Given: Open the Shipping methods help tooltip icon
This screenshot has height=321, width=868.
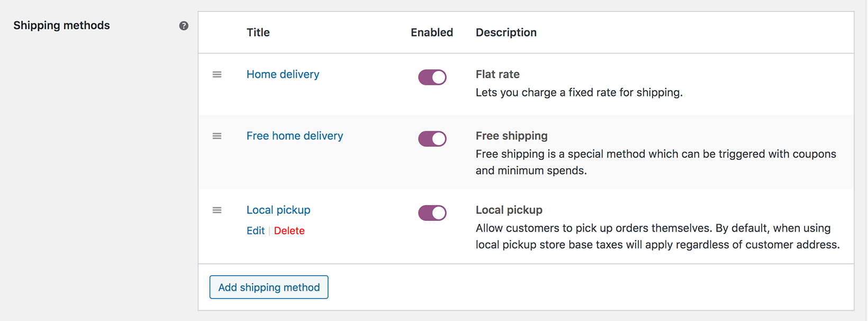Looking at the screenshot, I should [184, 25].
